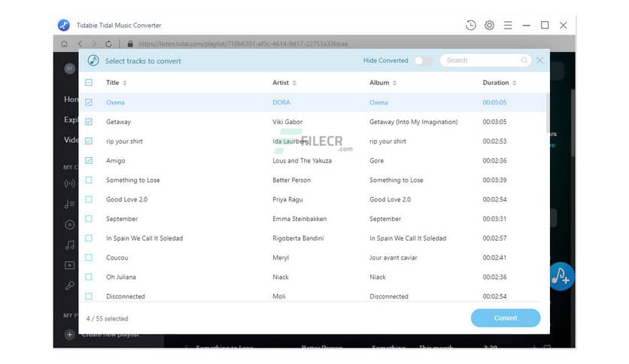Image resolution: width=629 pixels, height=364 pixels.
Task: Click the magnifier icon in the search box
Action: point(524,60)
